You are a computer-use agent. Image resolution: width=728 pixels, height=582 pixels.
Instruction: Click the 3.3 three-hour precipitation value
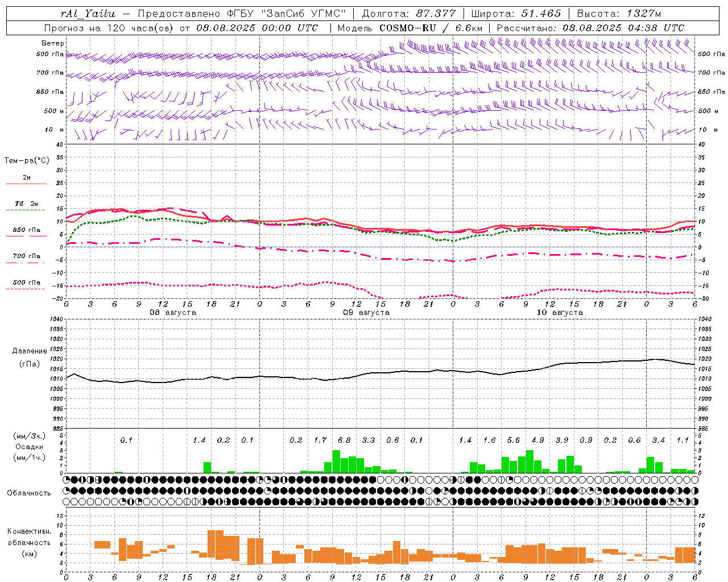click(x=369, y=440)
